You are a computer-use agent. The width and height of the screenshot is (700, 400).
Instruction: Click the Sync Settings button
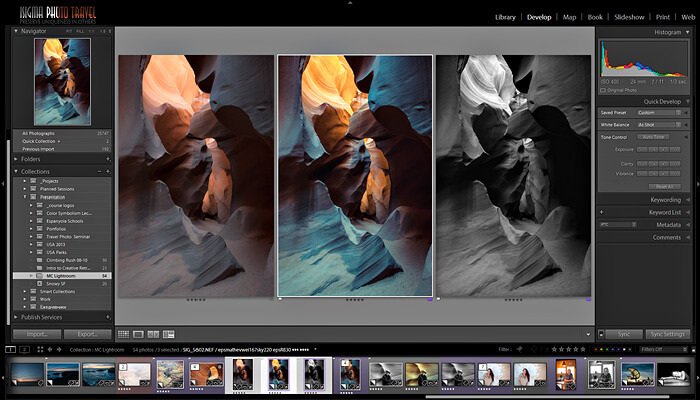(x=667, y=334)
